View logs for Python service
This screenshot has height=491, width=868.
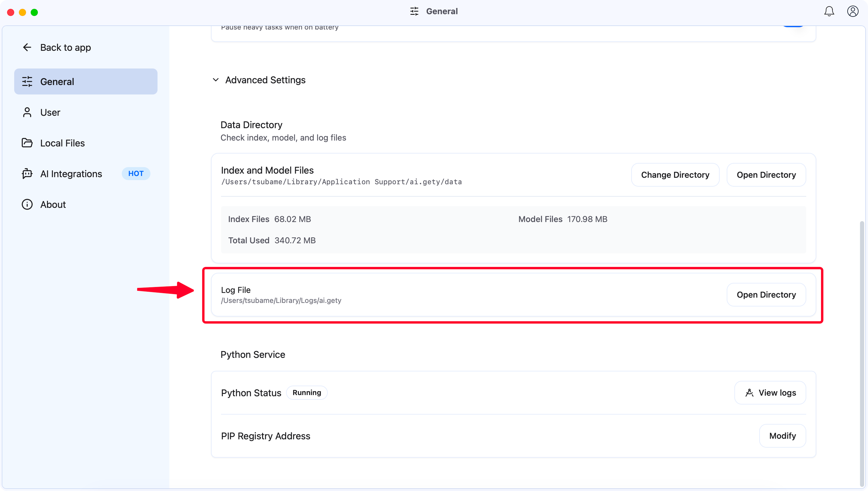click(770, 392)
